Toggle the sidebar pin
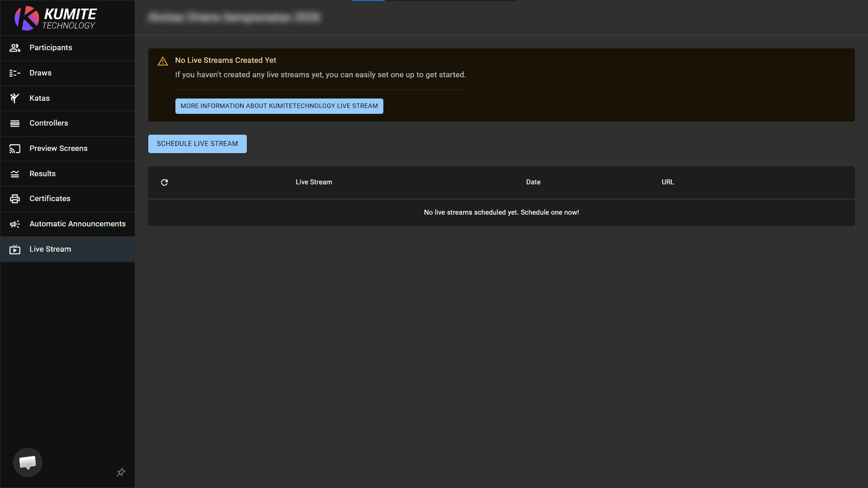The image size is (868, 488). coord(121,472)
